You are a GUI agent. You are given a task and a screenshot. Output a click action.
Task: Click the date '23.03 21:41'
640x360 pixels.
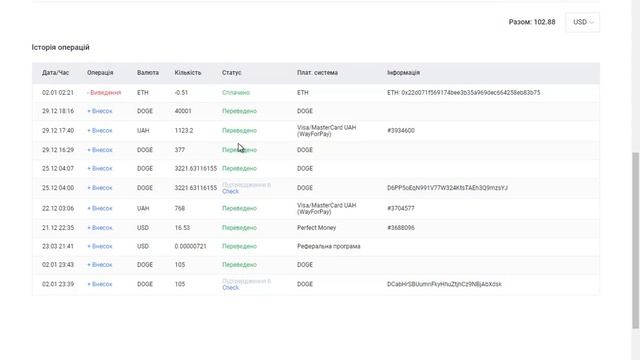click(x=58, y=246)
